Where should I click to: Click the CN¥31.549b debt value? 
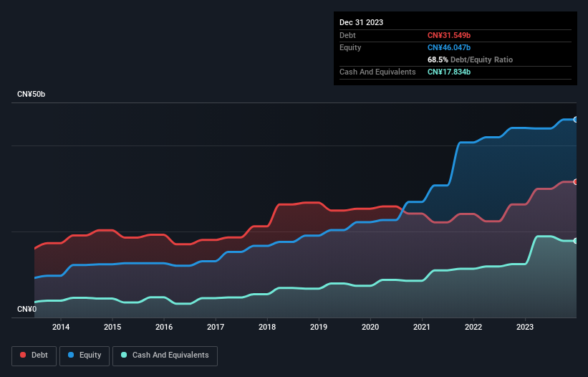pyautogui.click(x=449, y=35)
